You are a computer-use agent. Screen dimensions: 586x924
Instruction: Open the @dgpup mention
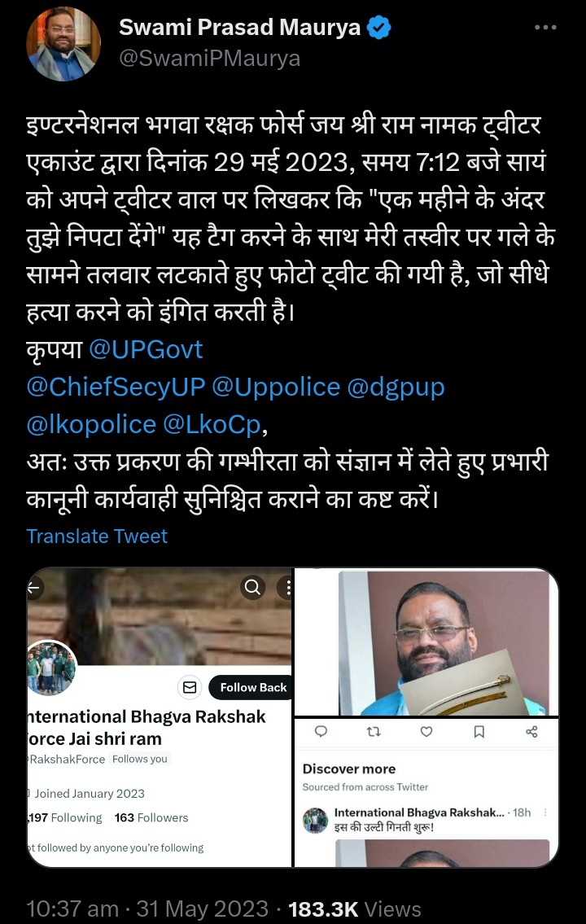396,388
